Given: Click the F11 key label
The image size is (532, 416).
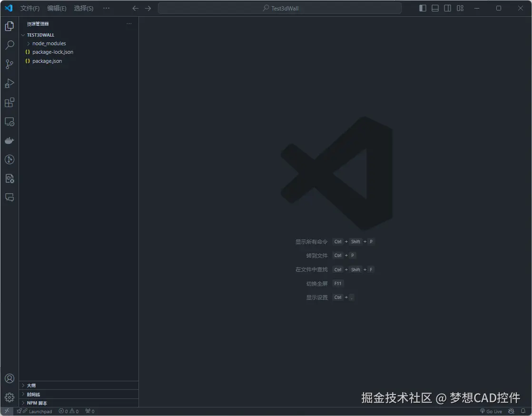Looking at the screenshot, I should coord(338,284).
